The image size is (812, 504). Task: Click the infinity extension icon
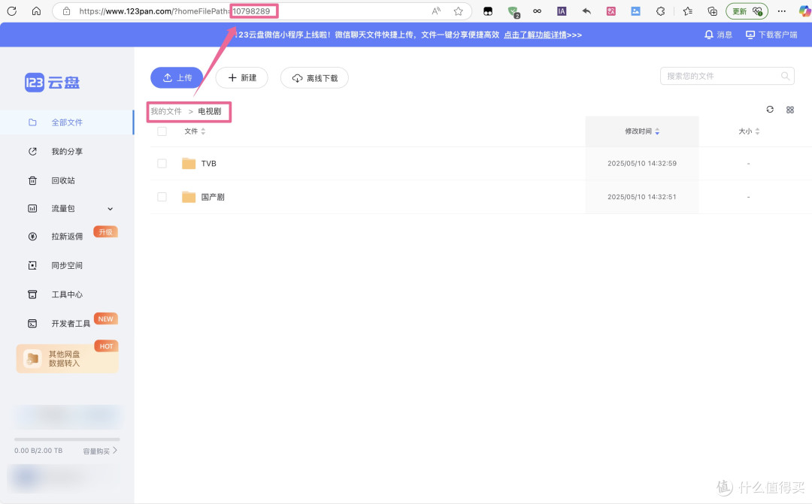click(537, 11)
